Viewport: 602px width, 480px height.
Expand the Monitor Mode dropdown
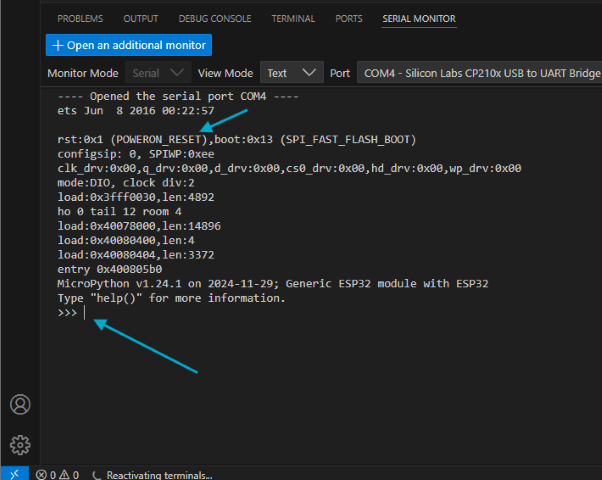[158, 73]
